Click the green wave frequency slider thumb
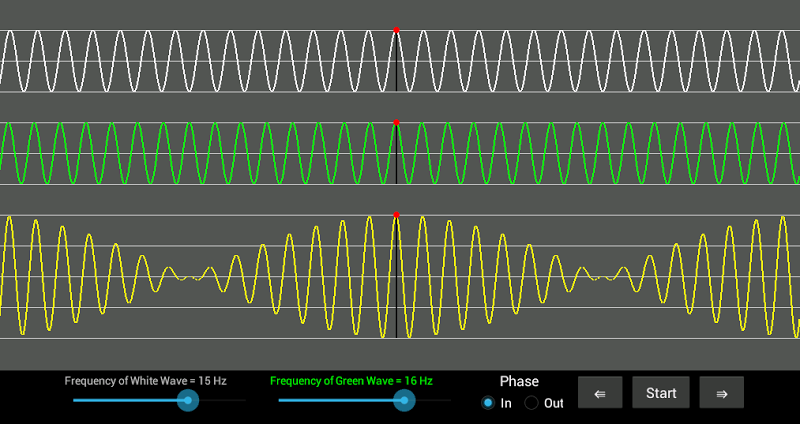This screenshot has height=424, width=800. tap(404, 401)
